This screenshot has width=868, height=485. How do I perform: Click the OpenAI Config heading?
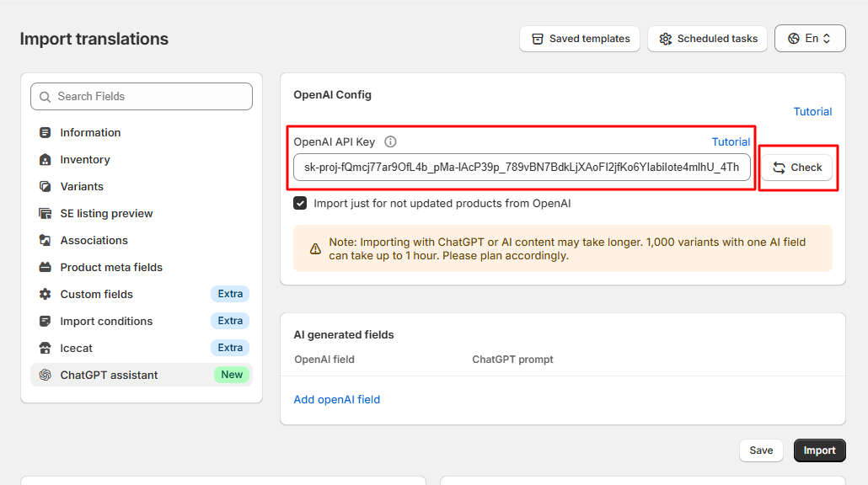click(332, 94)
